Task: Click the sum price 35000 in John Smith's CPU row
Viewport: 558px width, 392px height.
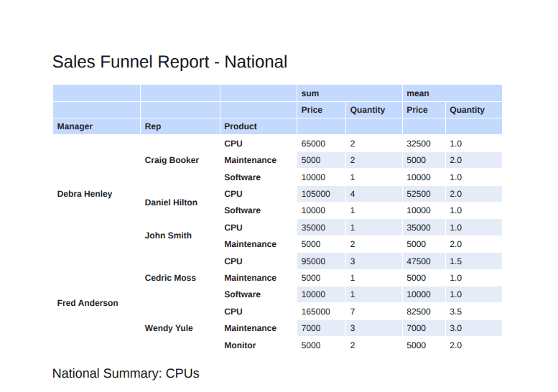Action: [x=313, y=228]
